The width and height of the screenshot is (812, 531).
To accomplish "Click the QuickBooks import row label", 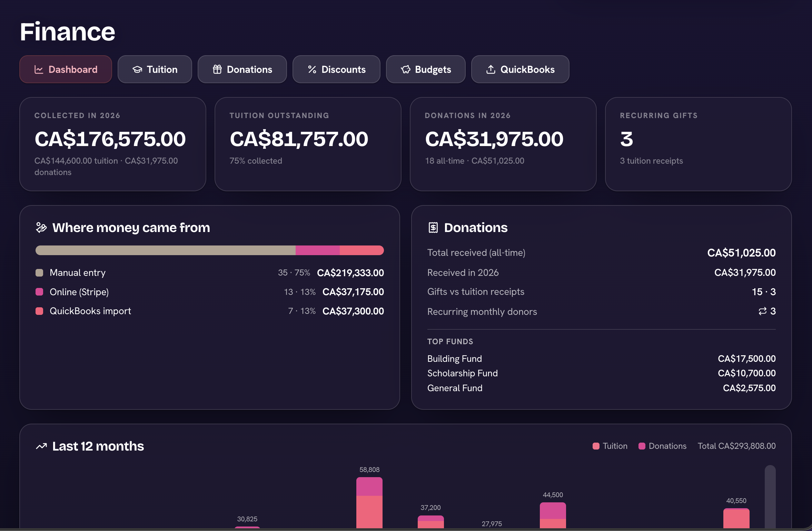I will click(x=90, y=311).
